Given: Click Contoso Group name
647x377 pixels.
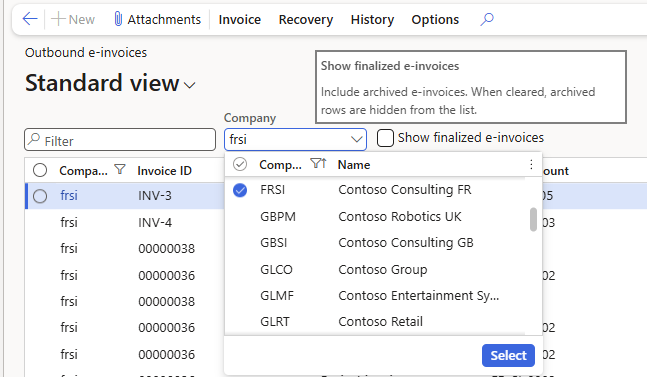Looking at the screenshot, I should coord(383,269).
